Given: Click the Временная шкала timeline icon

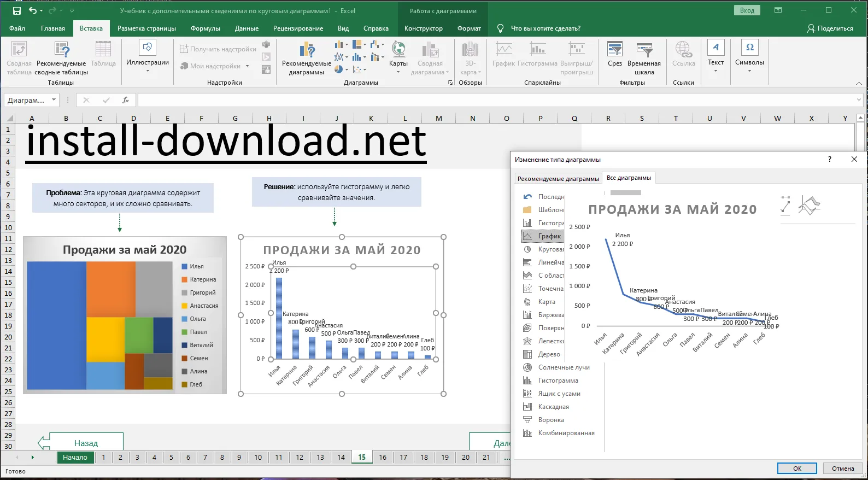Looking at the screenshot, I should point(644,57).
